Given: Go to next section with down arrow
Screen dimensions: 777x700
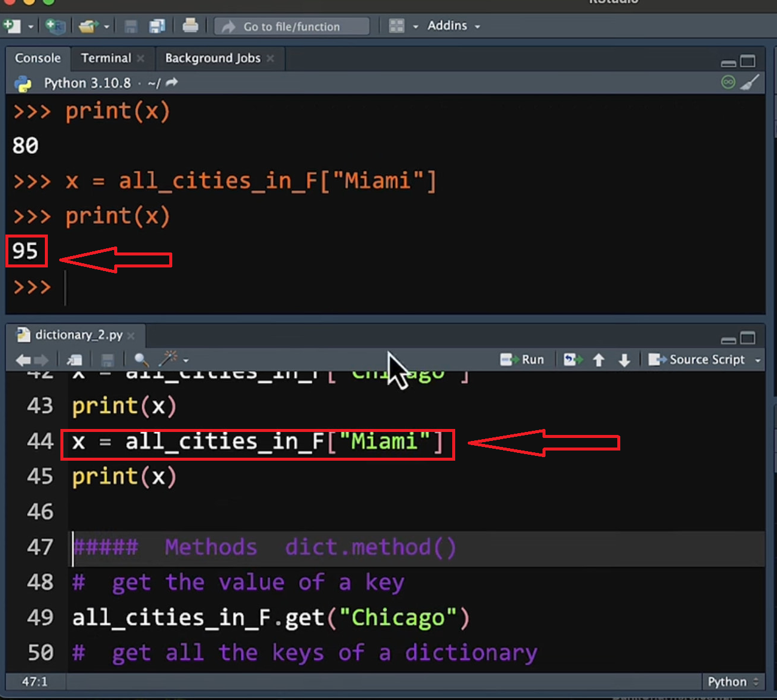Looking at the screenshot, I should point(624,360).
